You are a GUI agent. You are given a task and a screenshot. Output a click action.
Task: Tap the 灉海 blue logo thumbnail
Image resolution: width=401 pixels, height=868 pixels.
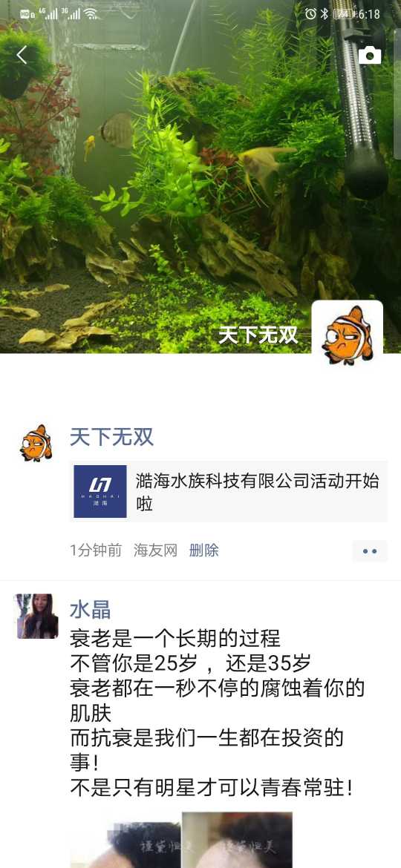[100, 491]
